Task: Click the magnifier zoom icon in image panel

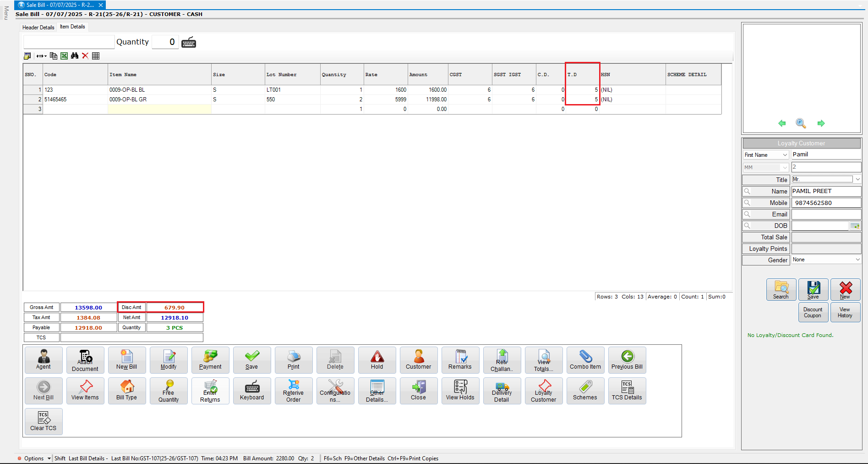Action: 801,123
